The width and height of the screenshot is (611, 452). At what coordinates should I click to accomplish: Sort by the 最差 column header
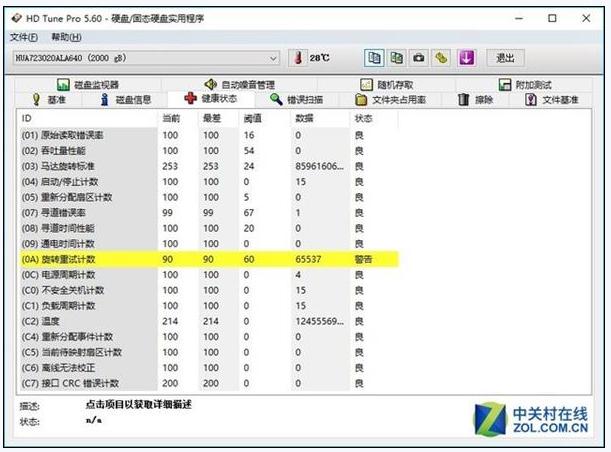219,118
